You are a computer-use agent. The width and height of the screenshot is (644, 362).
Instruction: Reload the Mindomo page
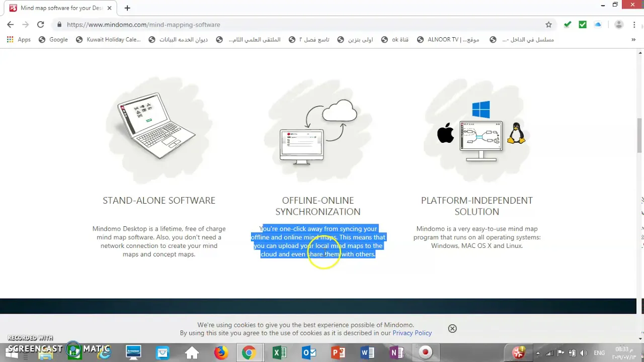(x=41, y=25)
